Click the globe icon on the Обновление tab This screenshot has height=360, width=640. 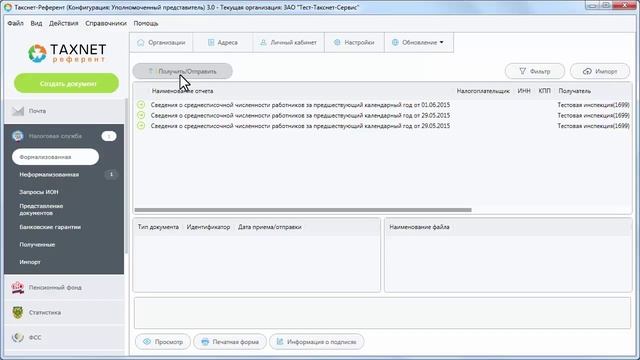[x=395, y=42]
